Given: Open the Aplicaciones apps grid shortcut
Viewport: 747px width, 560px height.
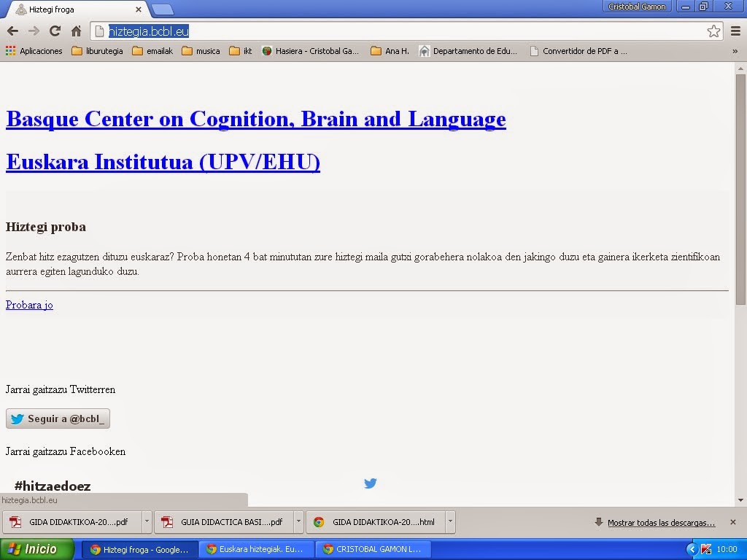Looking at the screenshot, I should pos(34,51).
